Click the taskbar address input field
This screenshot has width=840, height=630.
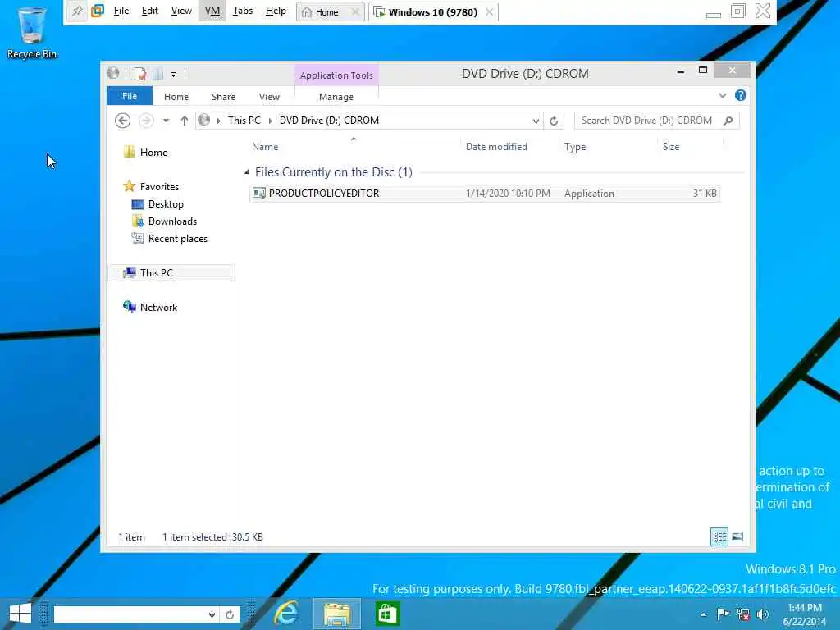pos(130,614)
